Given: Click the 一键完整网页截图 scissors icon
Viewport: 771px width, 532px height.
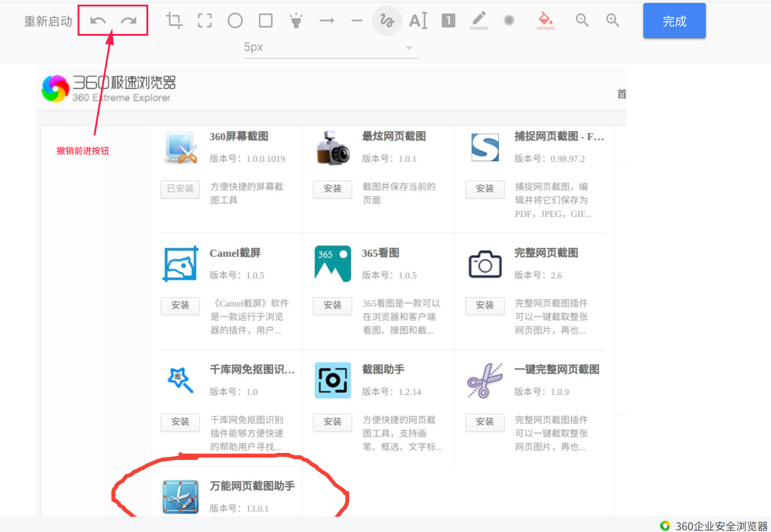Looking at the screenshot, I should 485,380.
